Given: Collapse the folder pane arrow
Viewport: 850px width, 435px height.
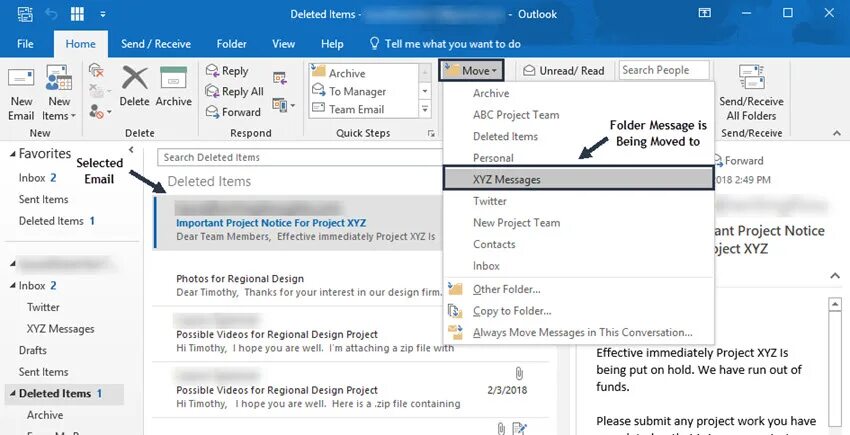Looking at the screenshot, I should pyautogui.click(x=131, y=150).
